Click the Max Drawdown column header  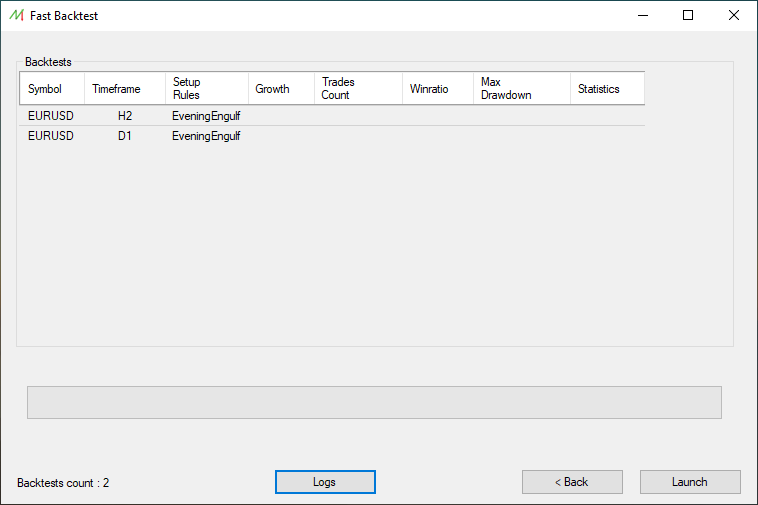click(522, 88)
